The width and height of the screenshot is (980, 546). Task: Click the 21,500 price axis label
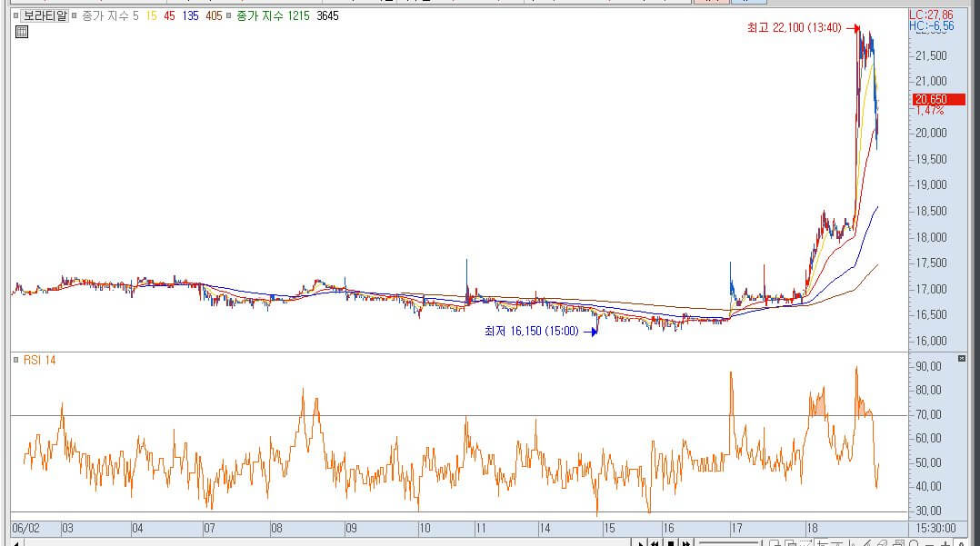click(931, 55)
